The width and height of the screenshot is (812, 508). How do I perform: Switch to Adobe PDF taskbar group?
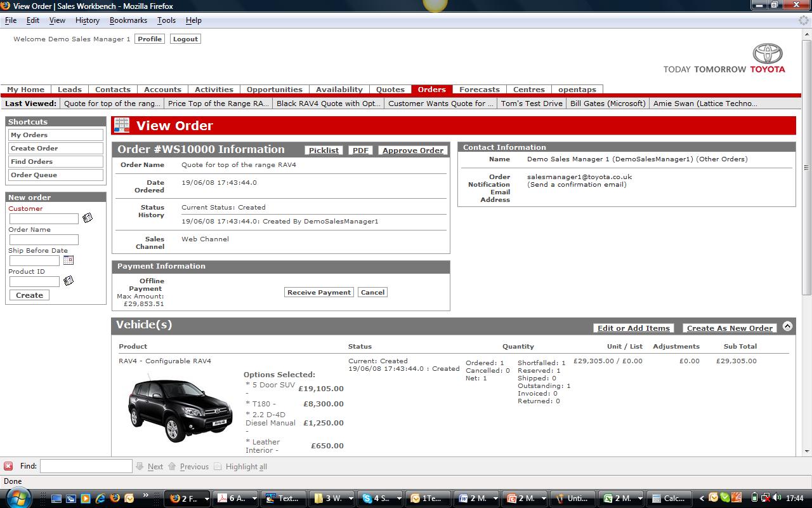pos(235,498)
